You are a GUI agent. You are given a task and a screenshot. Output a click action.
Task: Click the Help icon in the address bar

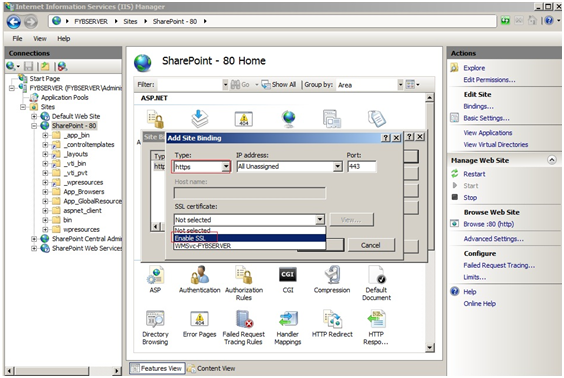click(x=549, y=21)
